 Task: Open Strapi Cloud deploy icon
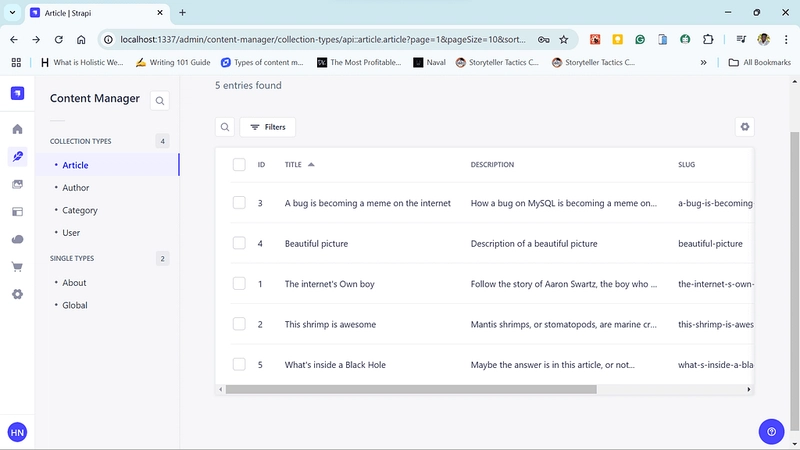[x=17, y=239]
